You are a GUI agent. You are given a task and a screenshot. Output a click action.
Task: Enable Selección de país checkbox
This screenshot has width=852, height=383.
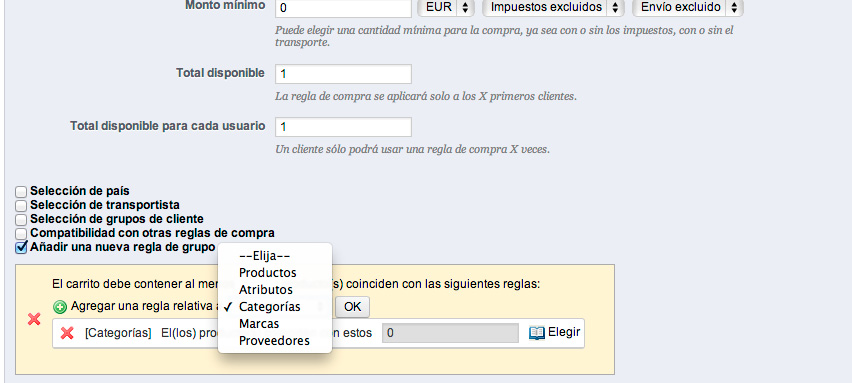coord(21,192)
